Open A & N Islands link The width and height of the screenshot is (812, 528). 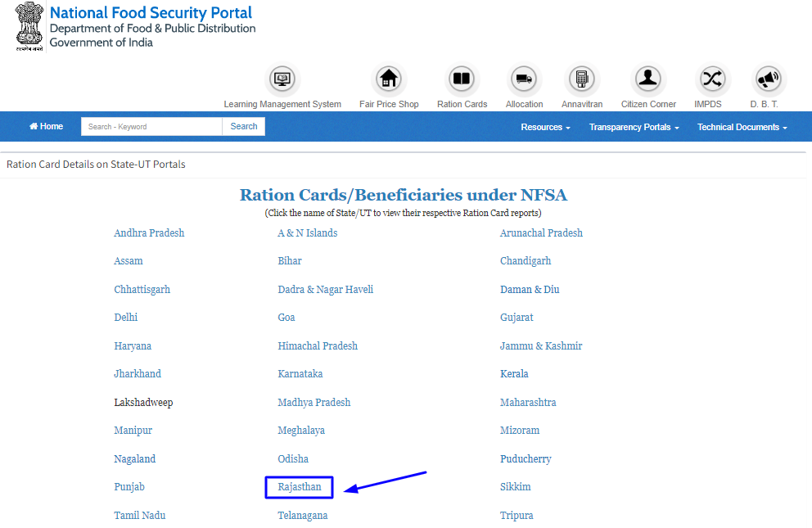[308, 233]
